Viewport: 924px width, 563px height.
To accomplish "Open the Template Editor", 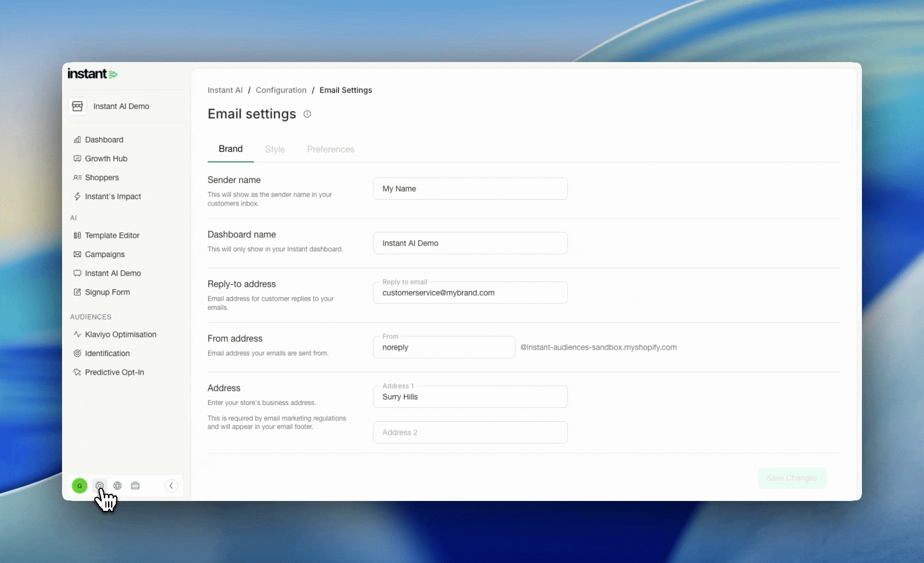I will tap(112, 235).
